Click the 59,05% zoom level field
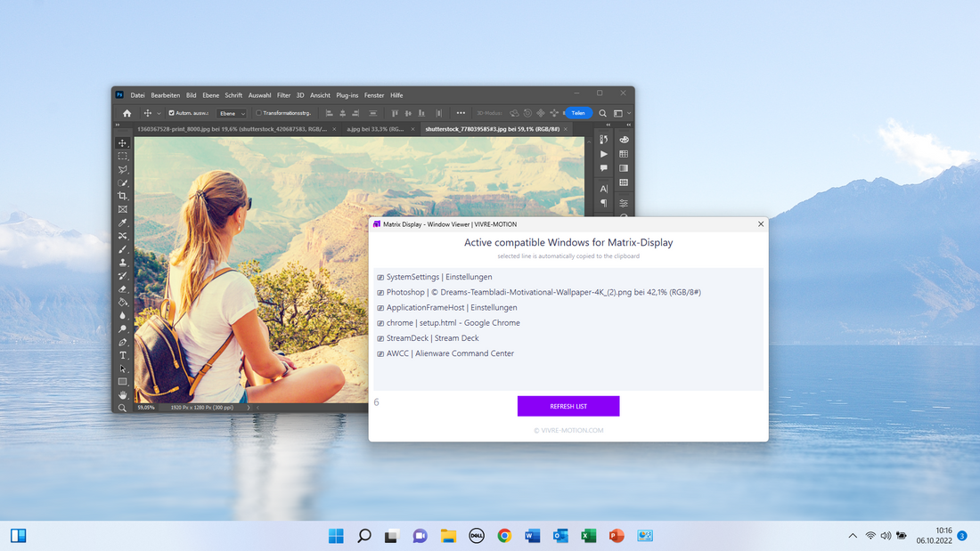980x551 pixels. tap(144, 408)
